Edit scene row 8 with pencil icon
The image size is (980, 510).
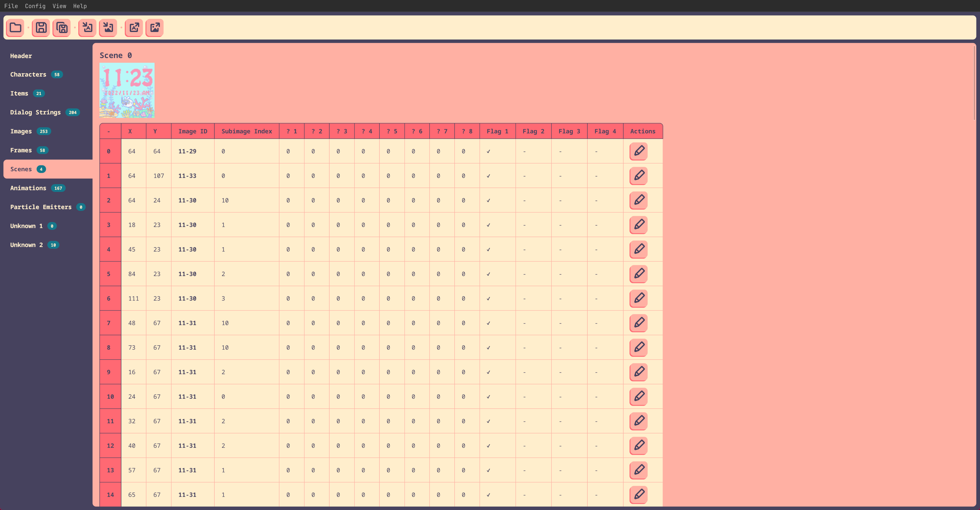[639, 347]
